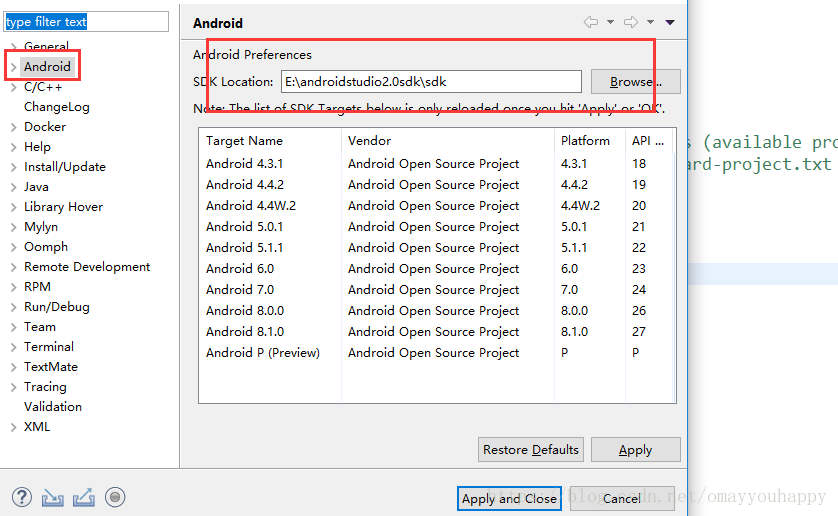
Task: Click the Restore Defaults button
Action: [531, 450]
